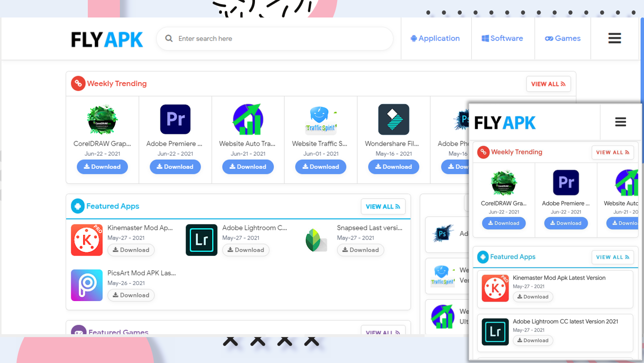Open the hamburger menu in mobile preview

(x=620, y=122)
